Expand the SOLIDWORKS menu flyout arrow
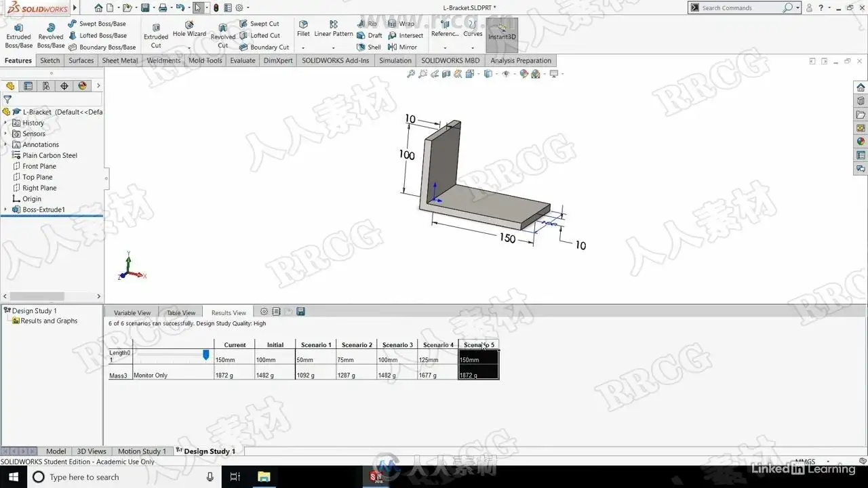Viewport: 868px width, 488px height. (75, 8)
